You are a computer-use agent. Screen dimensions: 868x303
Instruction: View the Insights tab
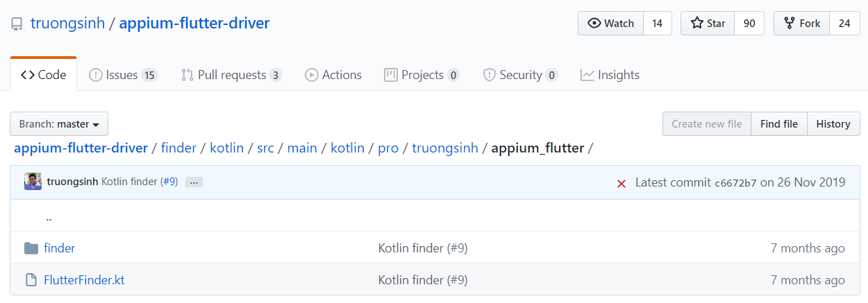point(610,75)
